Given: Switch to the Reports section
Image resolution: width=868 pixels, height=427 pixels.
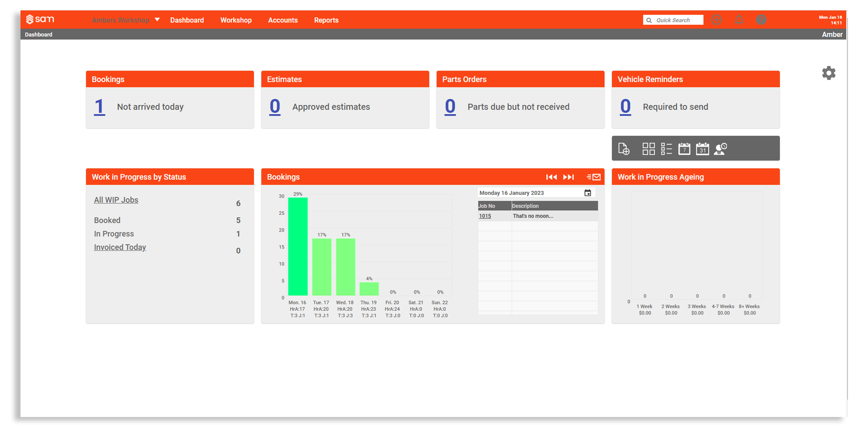Looking at the screenshot, I should click(326, 20).
